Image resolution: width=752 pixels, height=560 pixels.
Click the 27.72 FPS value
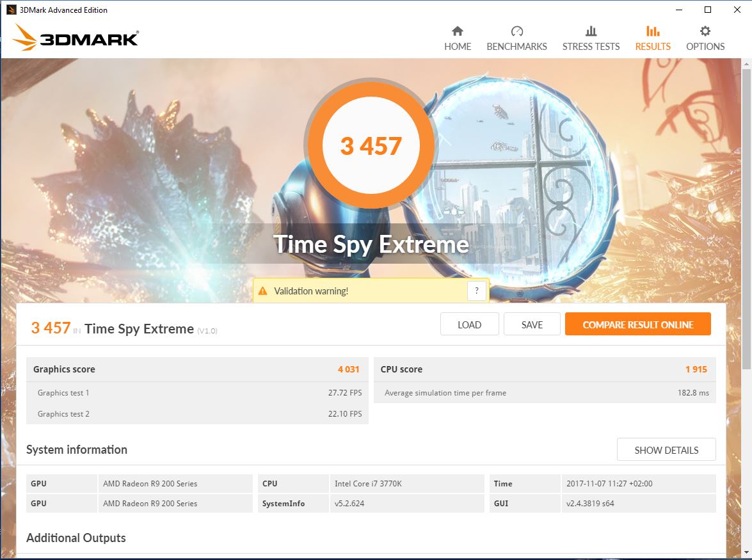[x=345, y=393]
